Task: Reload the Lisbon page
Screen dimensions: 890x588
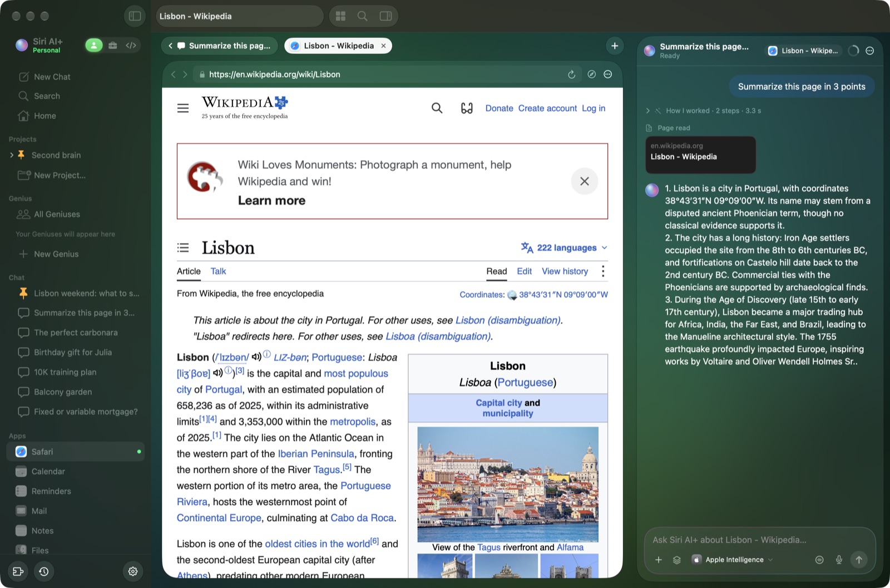Action: pos(571,75)
